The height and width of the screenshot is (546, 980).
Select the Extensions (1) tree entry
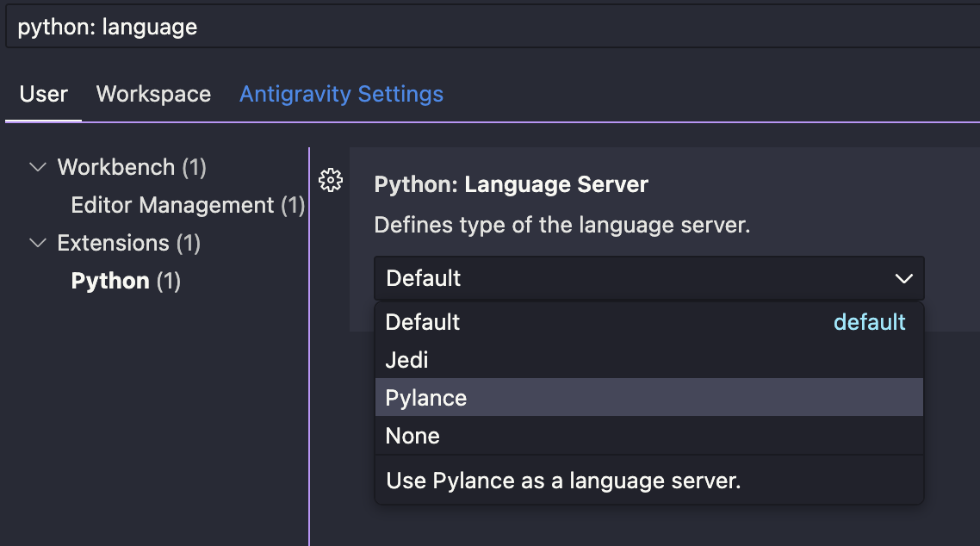pyautogui.click(x=128, y=243)
